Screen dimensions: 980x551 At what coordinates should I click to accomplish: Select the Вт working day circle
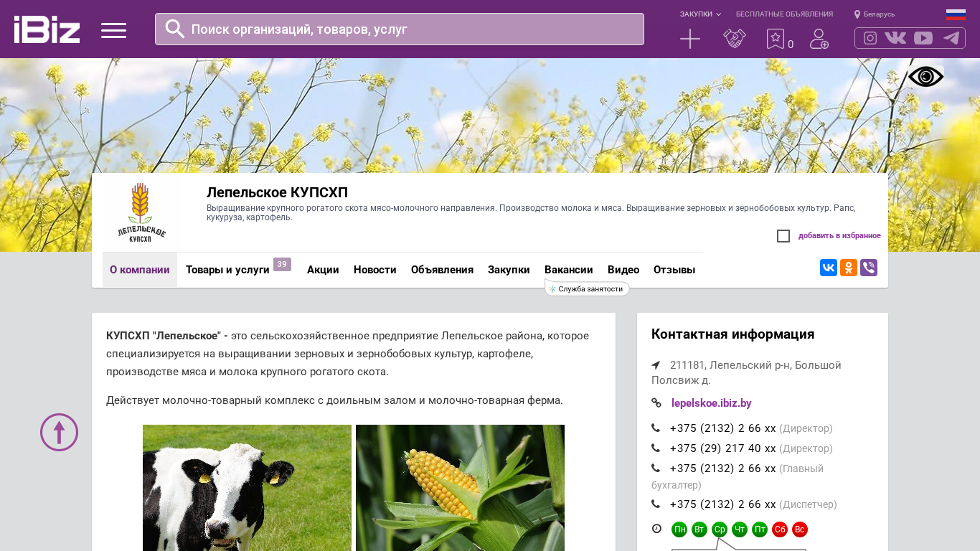click(x=699, y=529)
